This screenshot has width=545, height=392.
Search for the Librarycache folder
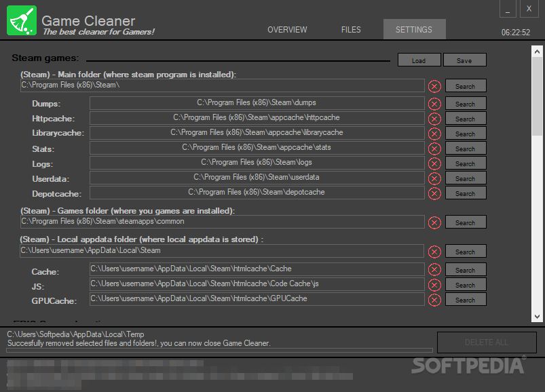pos(466,134)
